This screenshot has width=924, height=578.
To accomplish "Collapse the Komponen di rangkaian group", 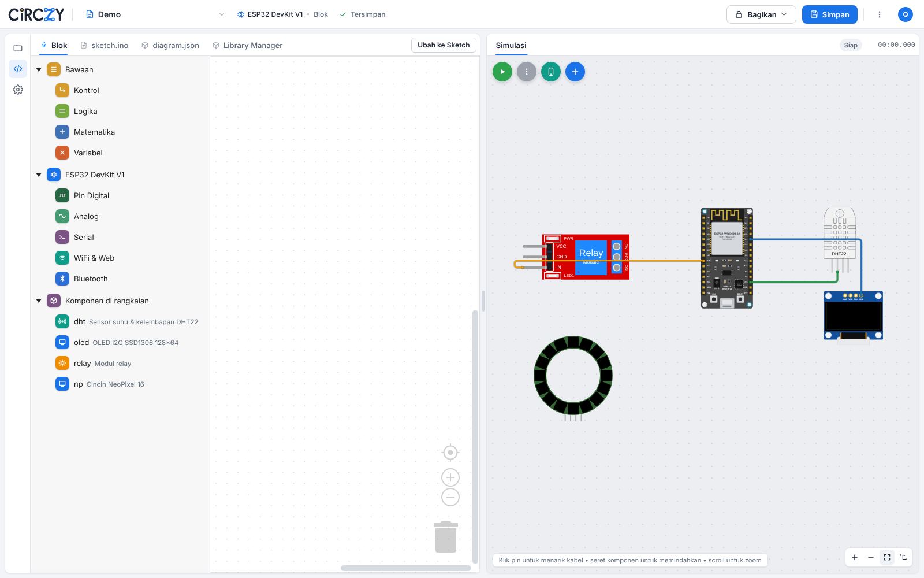I will (x=39, y=301).
